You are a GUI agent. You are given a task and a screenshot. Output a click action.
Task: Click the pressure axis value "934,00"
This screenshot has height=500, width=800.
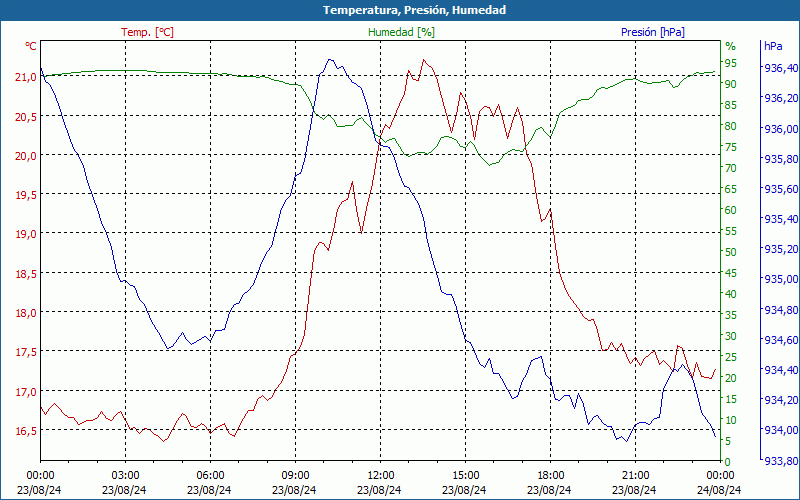pos(781,430)
